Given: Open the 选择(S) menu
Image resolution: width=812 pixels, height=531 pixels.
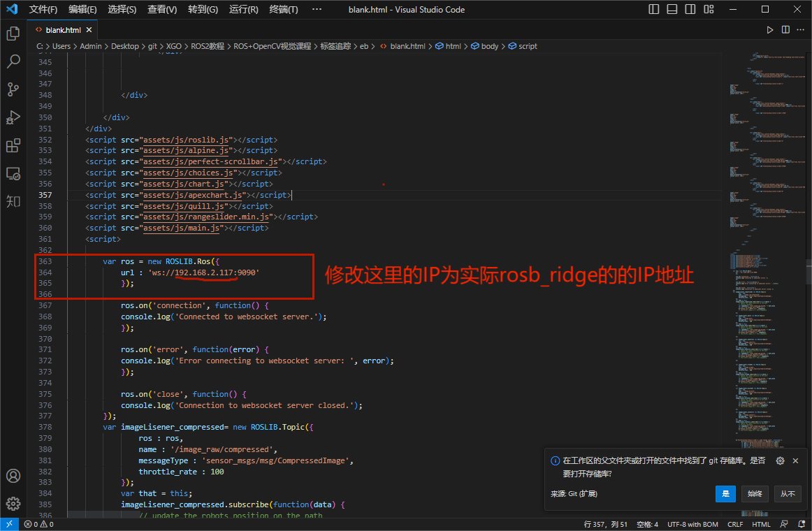Looking at the screenshot, I should click(x=122, y=9).
